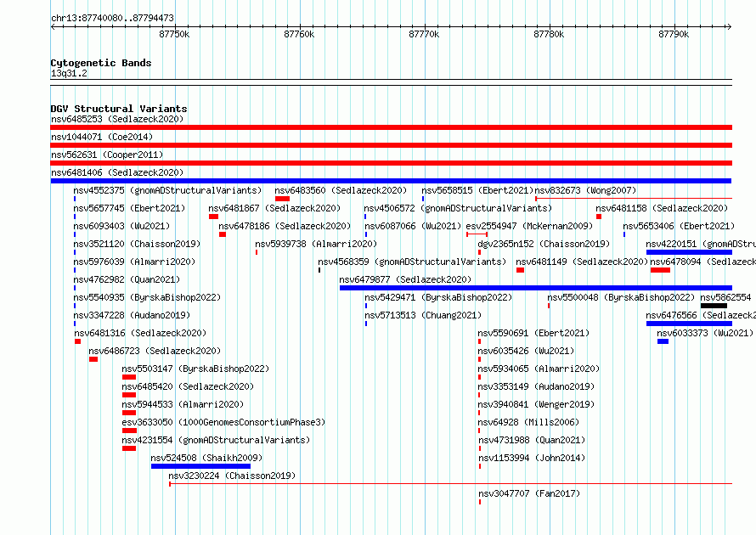Open nsv3347228 (Audano2019)
The height and width of the screenshot is (535, 756).
(133, 315)
